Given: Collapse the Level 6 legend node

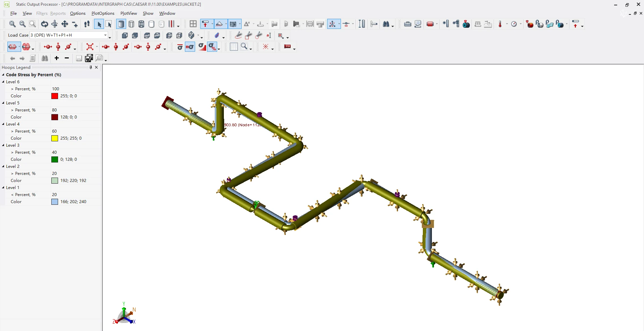Looking at the screenshot, I should pyautogui.click(x=3, y=82).
